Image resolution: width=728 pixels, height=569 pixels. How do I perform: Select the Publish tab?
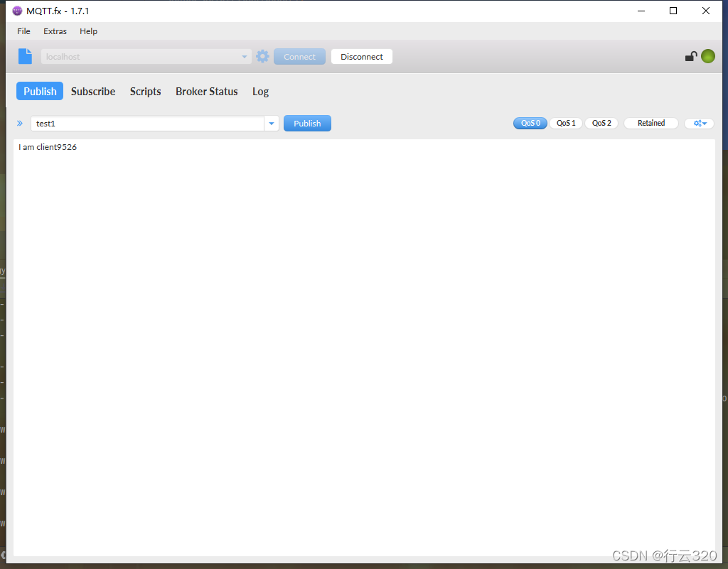(40, 92)
